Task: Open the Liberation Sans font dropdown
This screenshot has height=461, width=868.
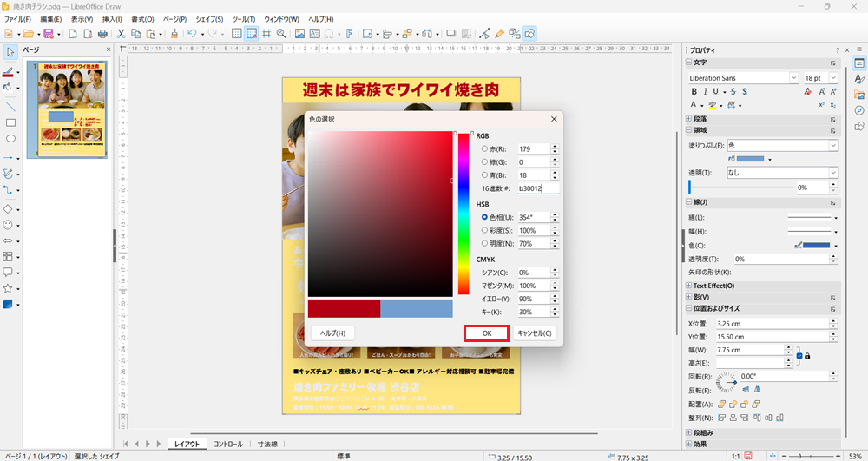Action: click(794, 78)
